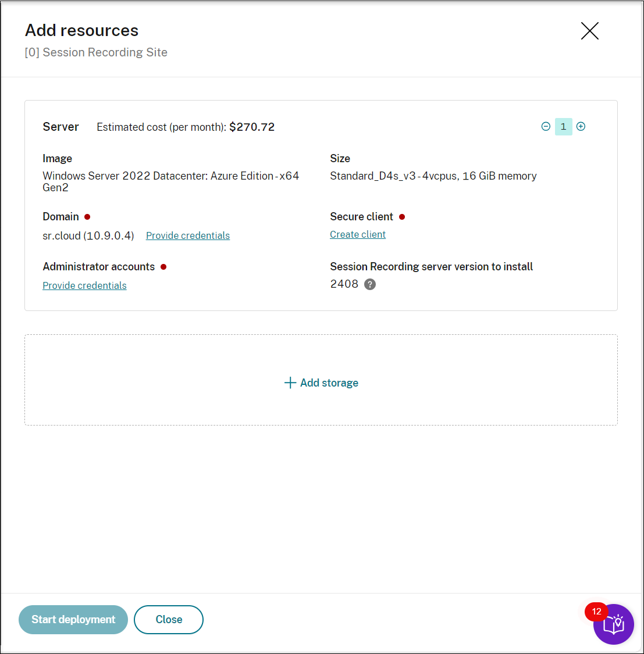Click the $270.72 estimated cost
Viewport: 644px width, 654px height.
tap(252, 127)
